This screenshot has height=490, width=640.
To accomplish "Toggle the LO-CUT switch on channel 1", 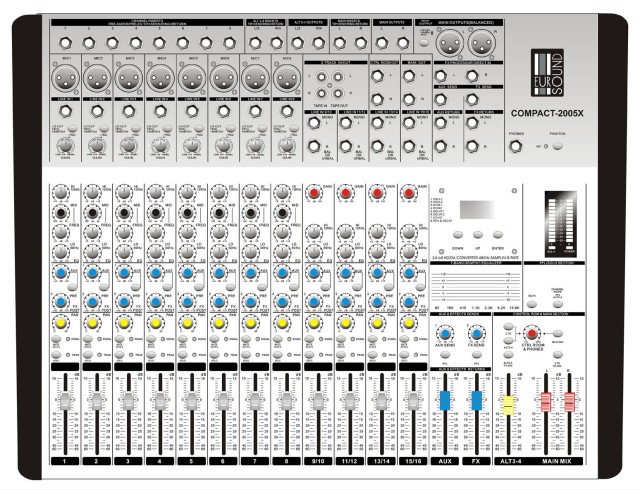I will pos(72,128).
